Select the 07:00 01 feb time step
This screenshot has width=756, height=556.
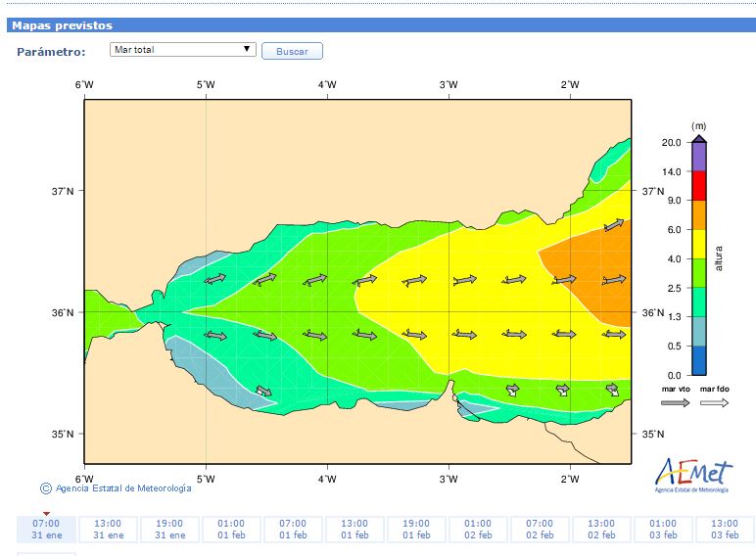pyautogui.click(x=293, y=530)
